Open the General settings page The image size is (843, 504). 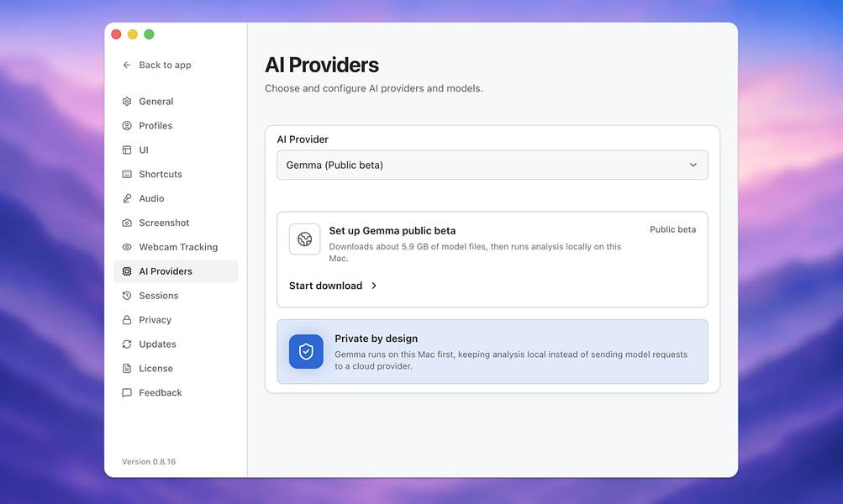pos(176,102)
